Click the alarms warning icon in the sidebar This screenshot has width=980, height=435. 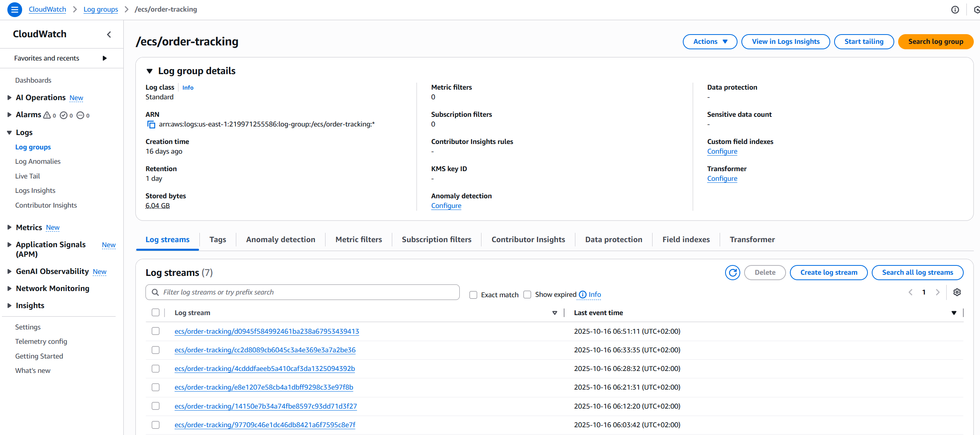point(47,115)
